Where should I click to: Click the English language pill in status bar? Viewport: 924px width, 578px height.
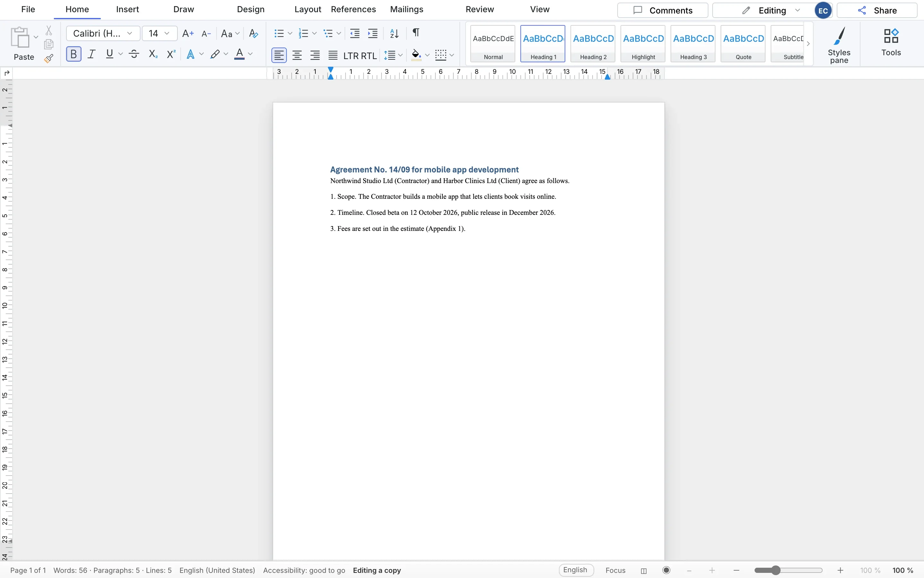576,570
